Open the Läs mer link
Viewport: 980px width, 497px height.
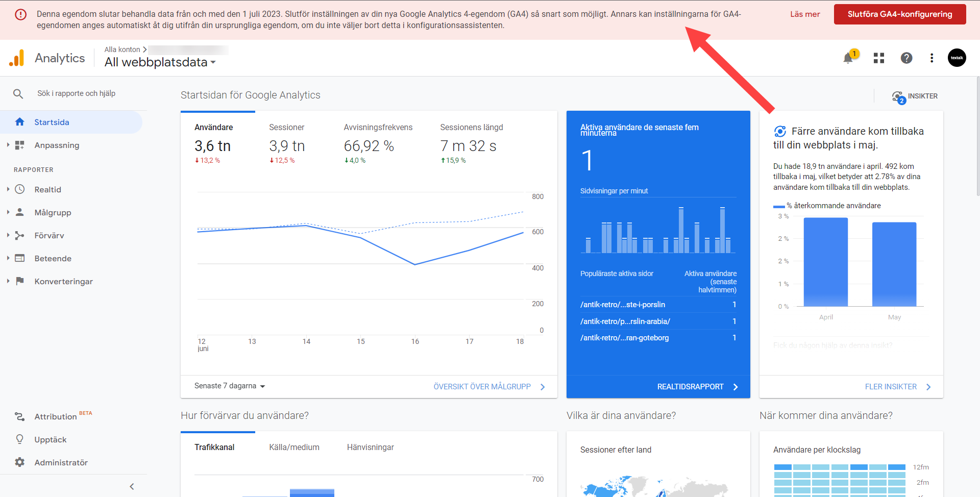coord(805,14)
